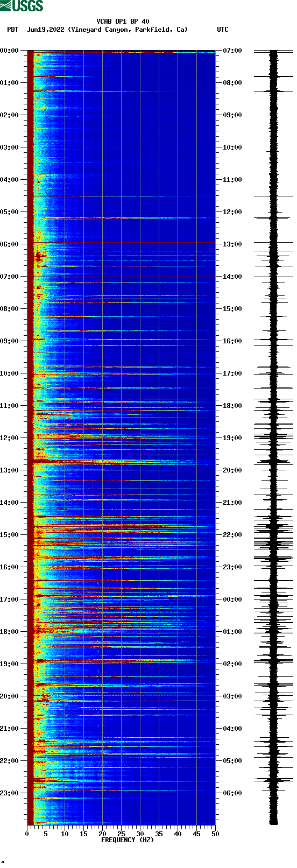This screenshot has width=297, height=868.
Task: Click the 12:00 UTC time label
Action: point(232,212)
